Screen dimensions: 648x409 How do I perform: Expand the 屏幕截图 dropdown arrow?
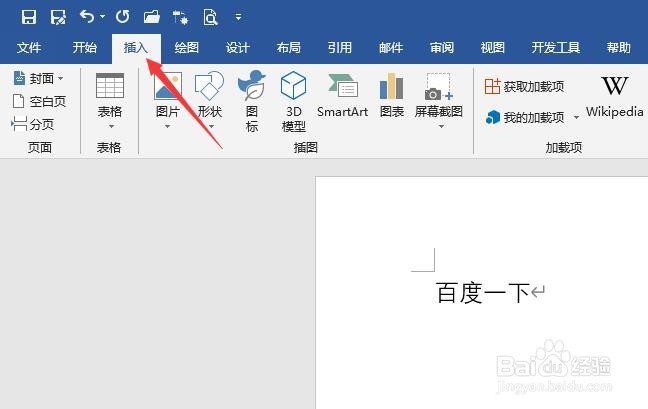tap(441, 126)
